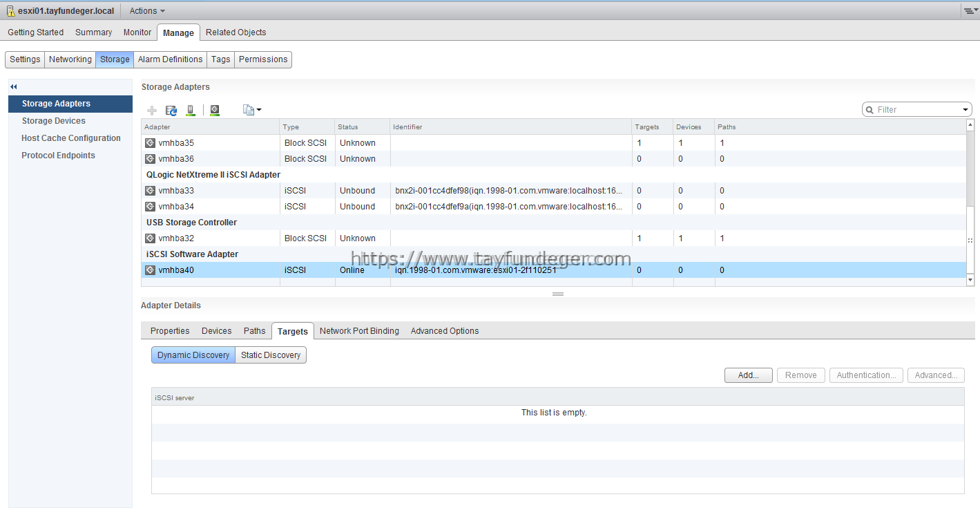Sort by the Type column header
The image size is (980, 517).
[307, 127]
